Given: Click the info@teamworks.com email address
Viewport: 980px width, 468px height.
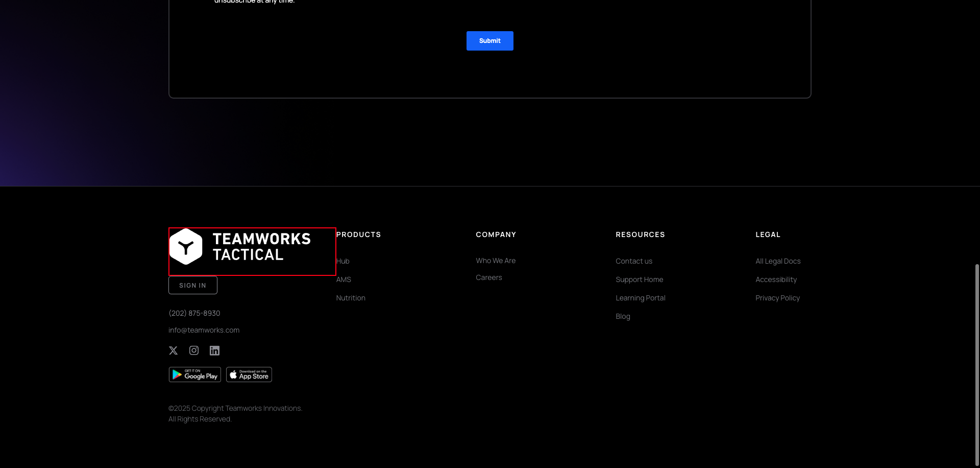Looking at the screenshot, I should click(x=204, y=330).
